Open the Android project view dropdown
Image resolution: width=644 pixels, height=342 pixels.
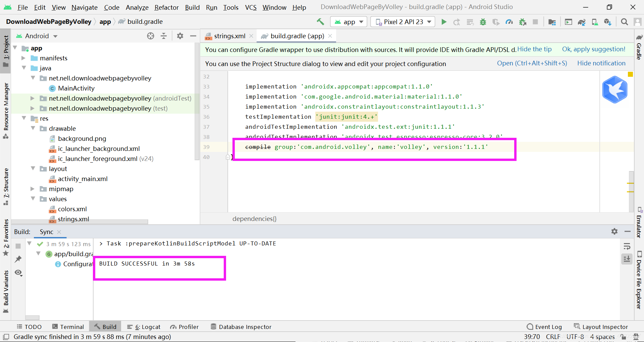[37, 36]
